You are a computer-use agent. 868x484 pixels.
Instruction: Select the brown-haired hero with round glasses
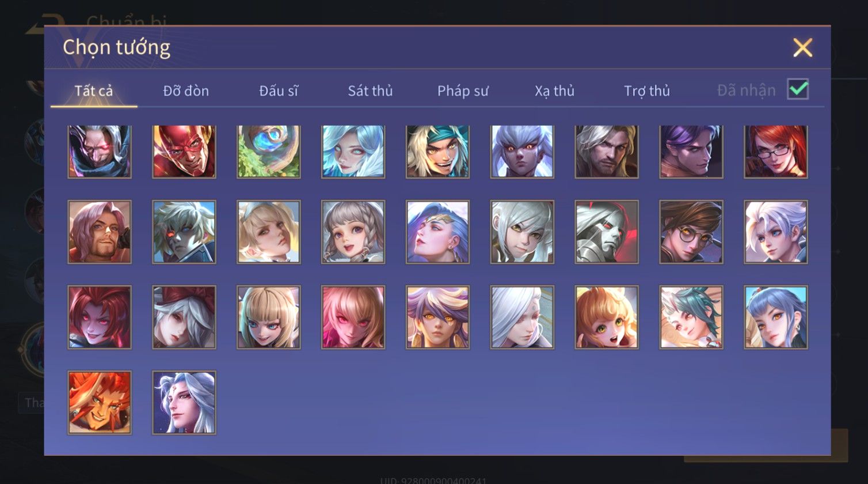pos(691,232)
